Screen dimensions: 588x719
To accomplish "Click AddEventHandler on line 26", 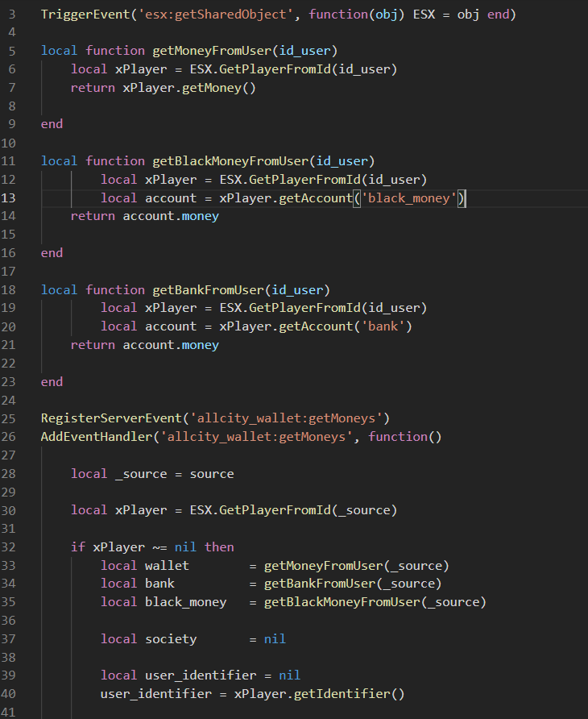I will pos(96,437).
